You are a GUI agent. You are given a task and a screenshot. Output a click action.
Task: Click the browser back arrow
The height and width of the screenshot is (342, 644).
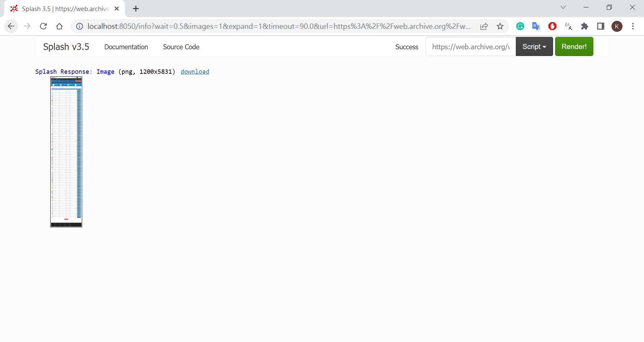point(11,26)
